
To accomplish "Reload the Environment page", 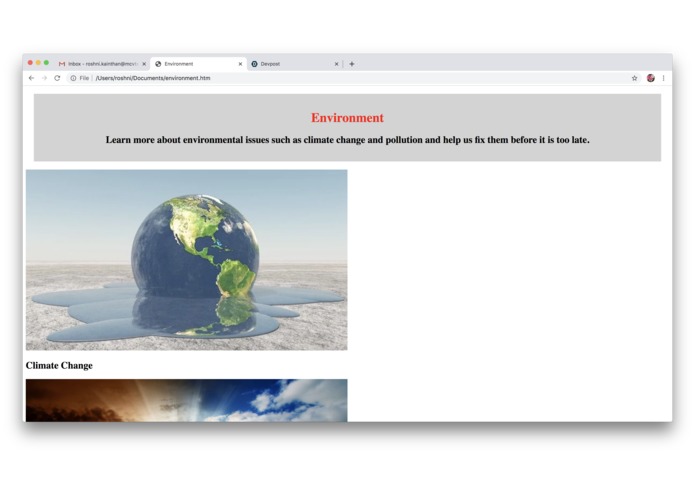I will [57, 78].
